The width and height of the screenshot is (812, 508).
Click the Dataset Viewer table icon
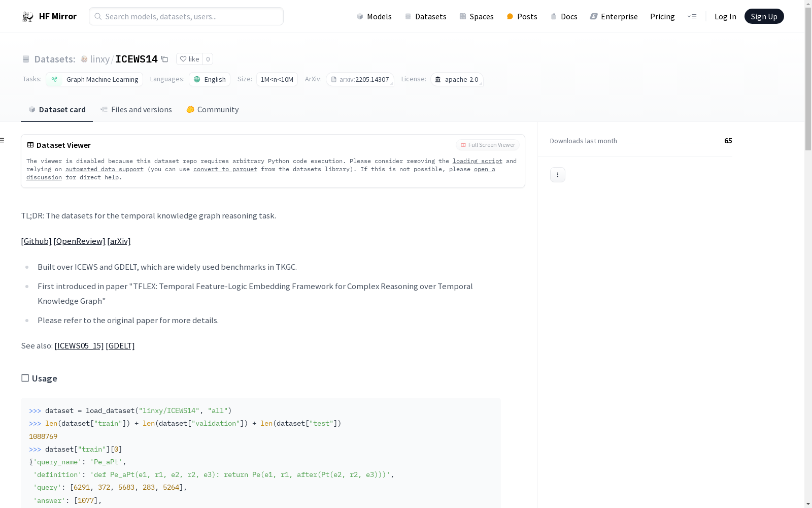pos(30,145)
